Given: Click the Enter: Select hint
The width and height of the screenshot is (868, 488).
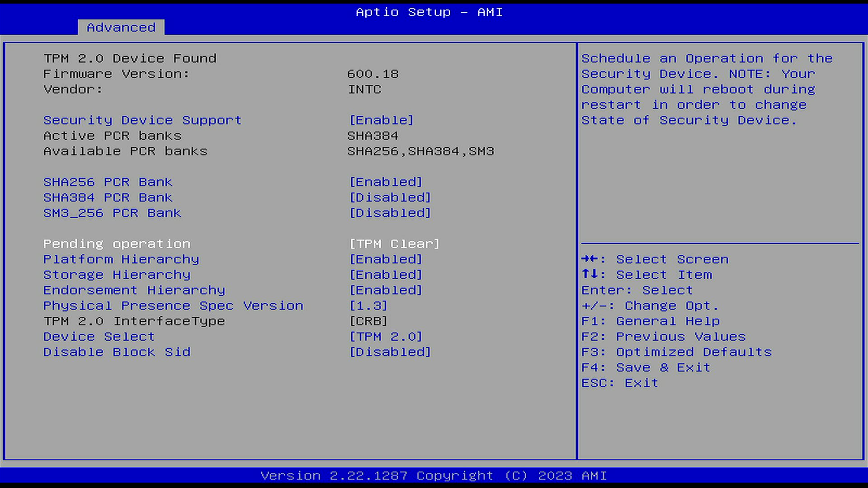Looking at the screenshot, I should 637,290.
